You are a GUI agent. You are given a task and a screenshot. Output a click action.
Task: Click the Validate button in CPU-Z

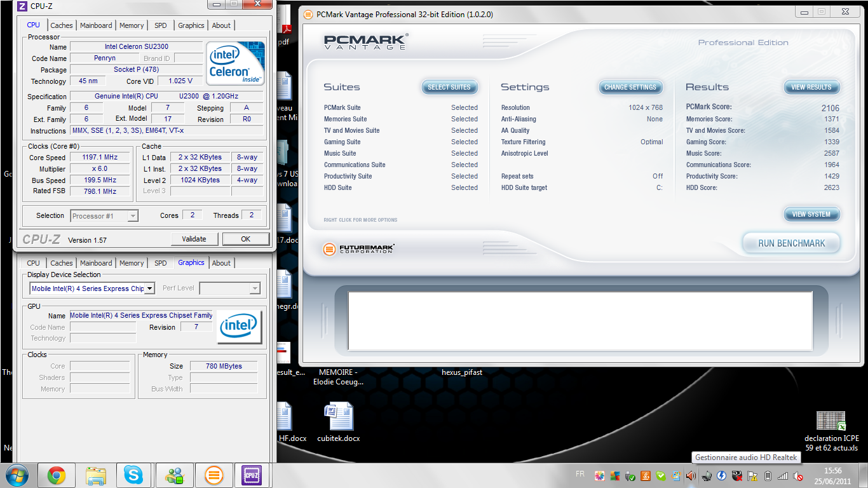point(194,239)
